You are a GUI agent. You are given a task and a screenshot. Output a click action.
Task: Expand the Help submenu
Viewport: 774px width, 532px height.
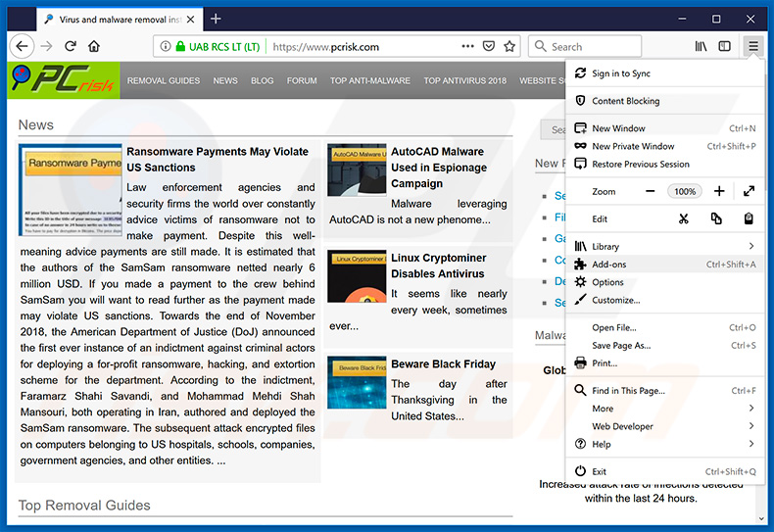click(x=751, y=444)
